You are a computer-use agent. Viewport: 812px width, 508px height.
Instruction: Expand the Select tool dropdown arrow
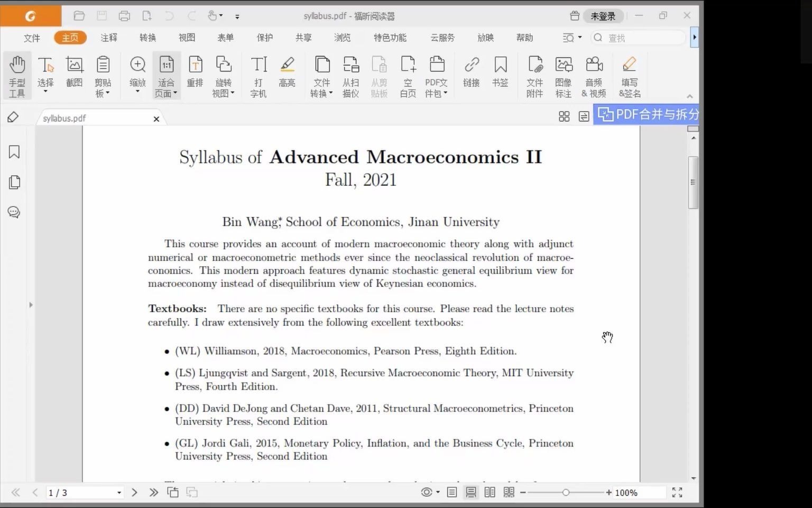pos(45,92)
